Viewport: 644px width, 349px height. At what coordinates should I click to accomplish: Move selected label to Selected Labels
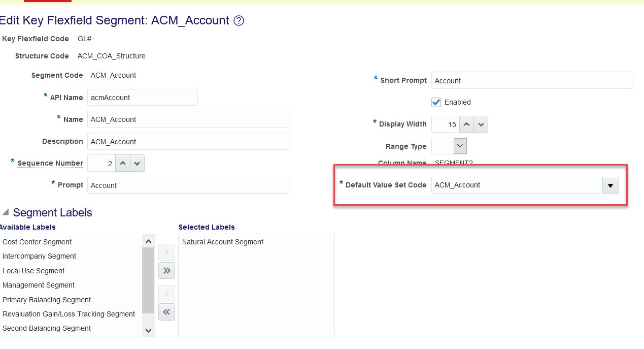[166, 252]
